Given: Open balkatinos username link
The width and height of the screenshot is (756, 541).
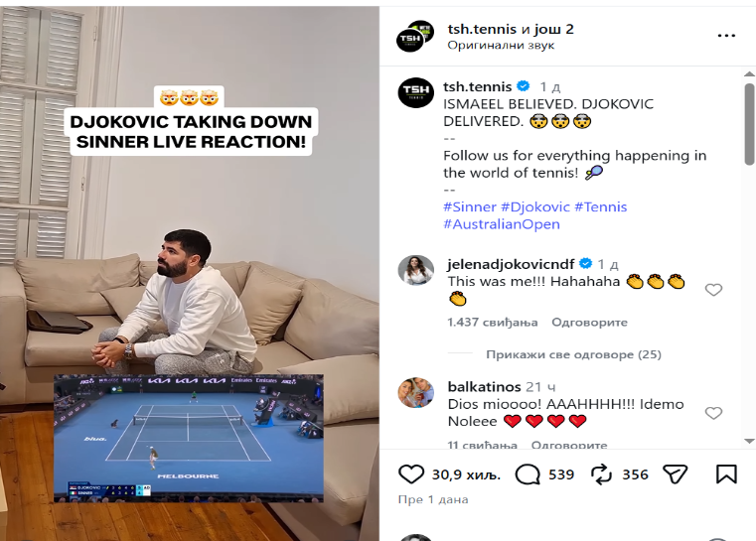Looking at the screenshot, I should point(484,386).
